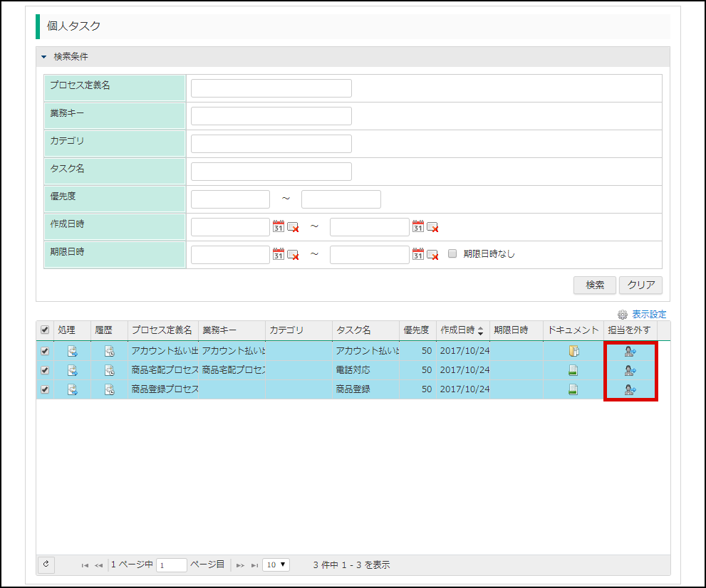706x588 pixels.
Task: Clear the 期限日時 end date field icon
Action: pyautogui.click(x=432, y=254)
